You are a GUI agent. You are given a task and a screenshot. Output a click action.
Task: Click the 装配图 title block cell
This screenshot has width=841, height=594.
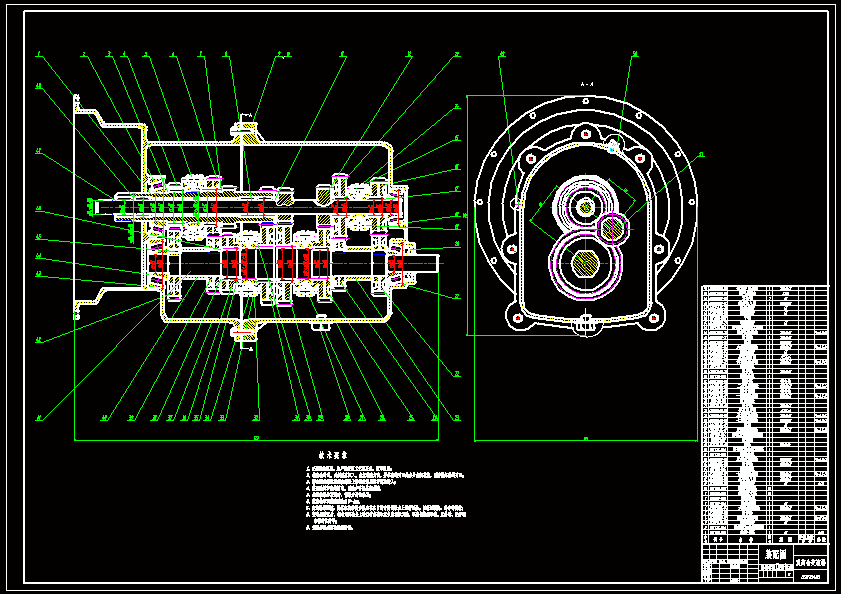(x=776, y=554)
